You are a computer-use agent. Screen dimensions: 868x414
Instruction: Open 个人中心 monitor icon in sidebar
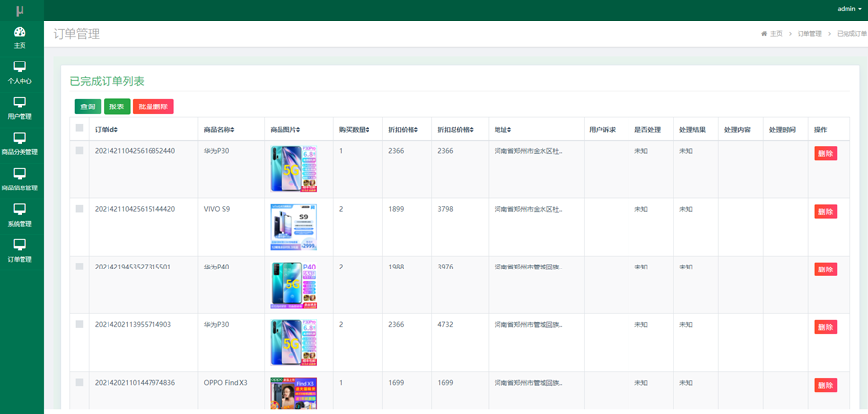coord(20,66)
